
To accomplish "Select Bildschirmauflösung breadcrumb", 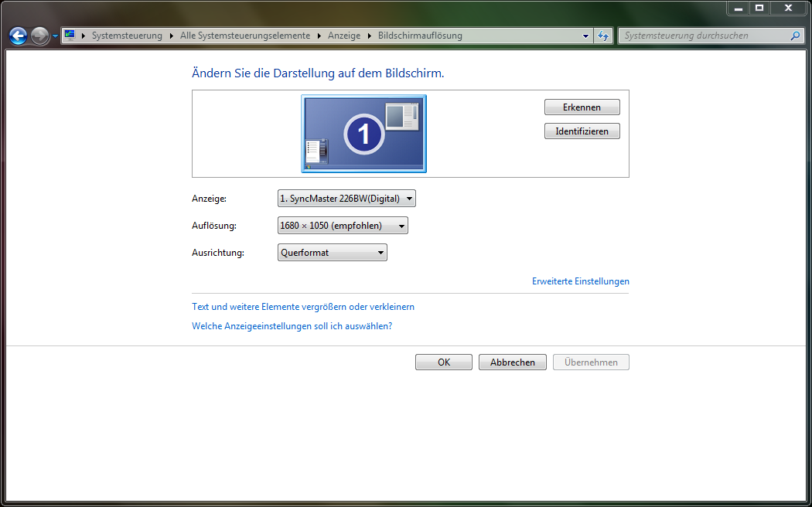I will [420, 36].
